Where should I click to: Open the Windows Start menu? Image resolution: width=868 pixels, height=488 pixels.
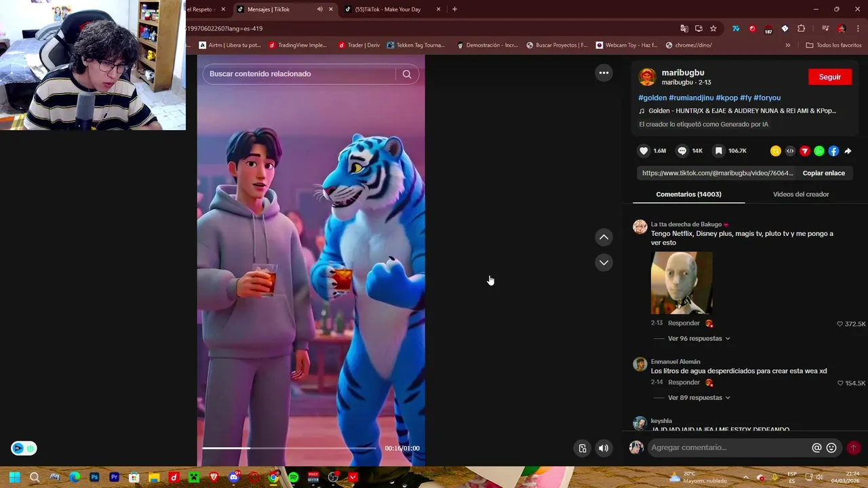pyautogui.click(x=14, y=477)
